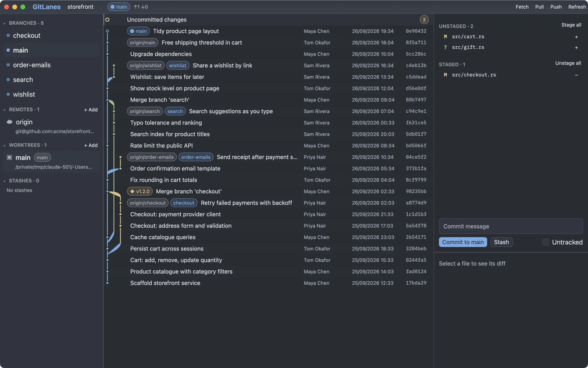
Task: Click the search branch badge in graph
Action: [175, 111]
